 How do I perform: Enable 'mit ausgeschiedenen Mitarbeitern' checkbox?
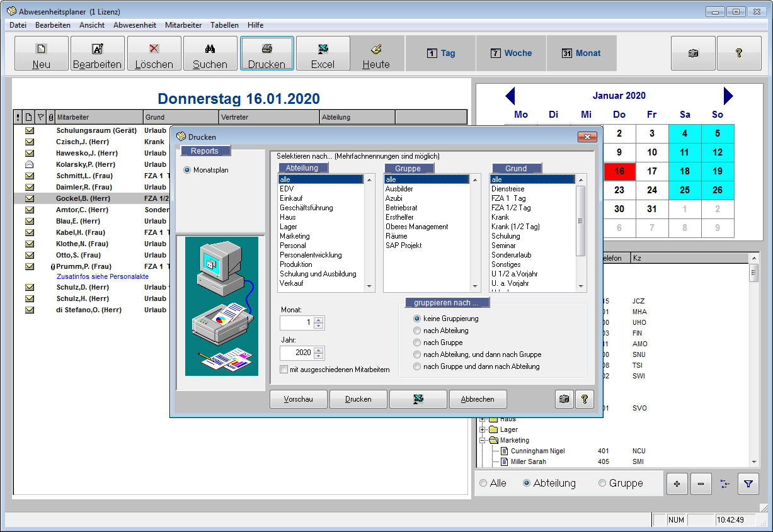pyautogui.click(x=284, y=370)
